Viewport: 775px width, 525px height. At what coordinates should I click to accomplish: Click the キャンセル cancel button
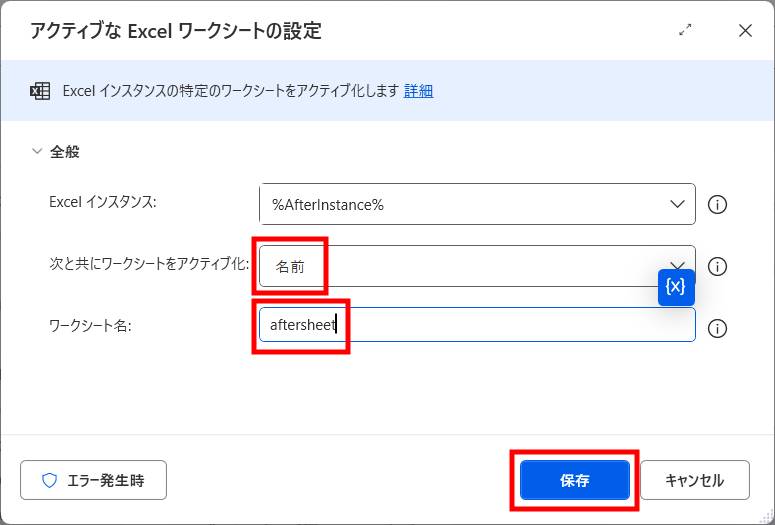pyautogui.click(x=695, y=480)
